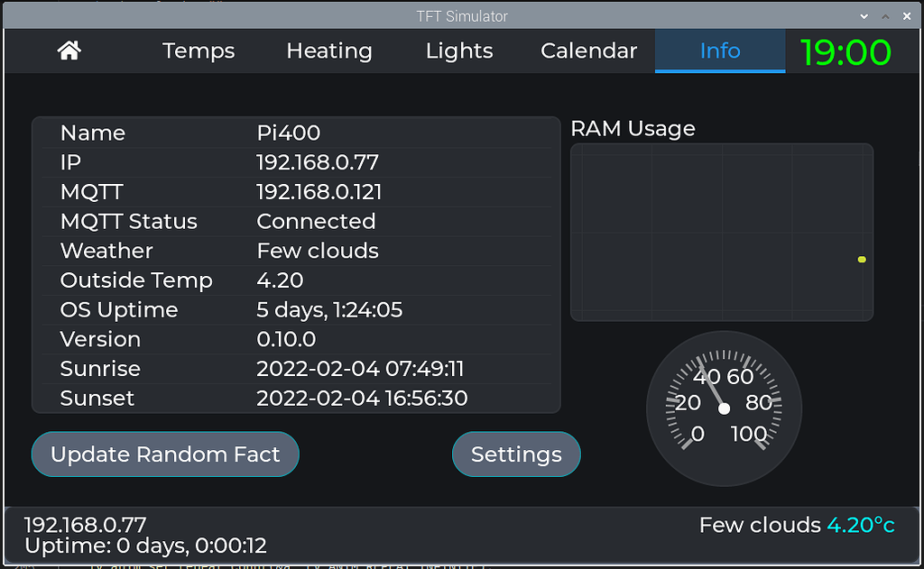Click the circular temperature gauge
Screen dimensions: 924x569
coord(723,408)
